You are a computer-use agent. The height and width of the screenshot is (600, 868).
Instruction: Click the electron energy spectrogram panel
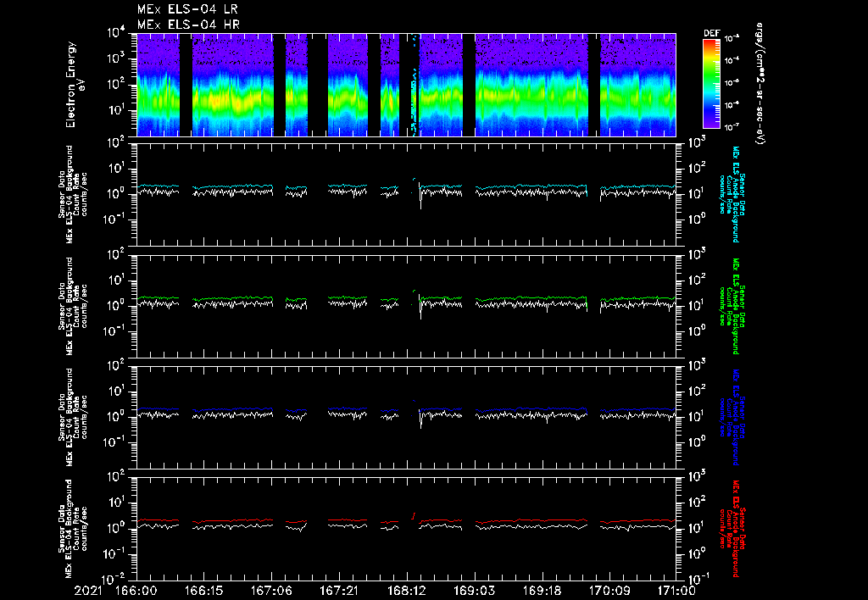[406, 85]
